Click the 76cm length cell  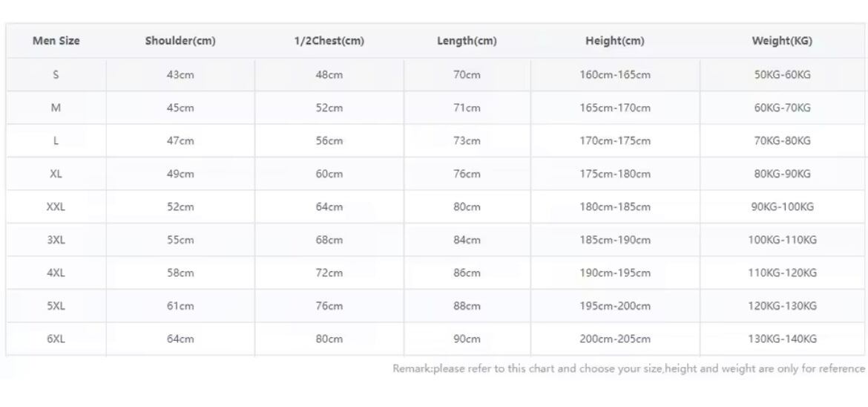(467, 174)
